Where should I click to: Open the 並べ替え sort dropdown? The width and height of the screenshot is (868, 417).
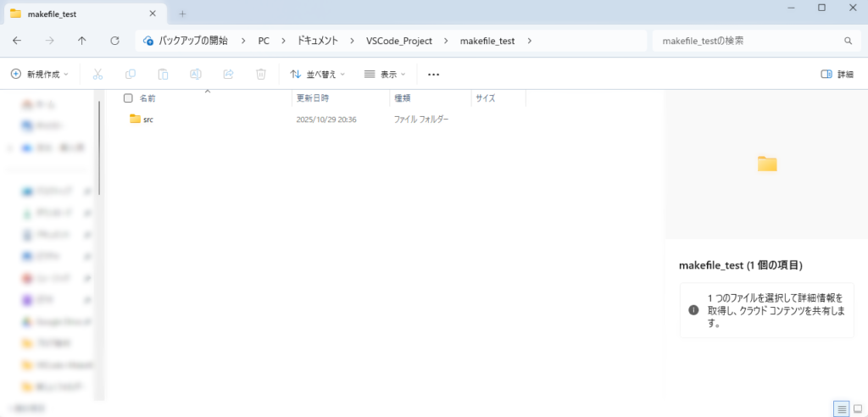(317, 75)
